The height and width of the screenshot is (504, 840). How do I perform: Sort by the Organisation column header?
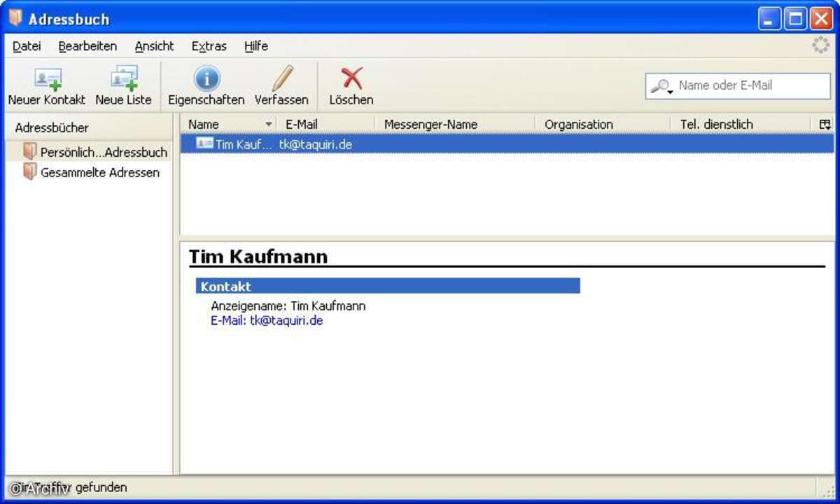click(578, 125)
